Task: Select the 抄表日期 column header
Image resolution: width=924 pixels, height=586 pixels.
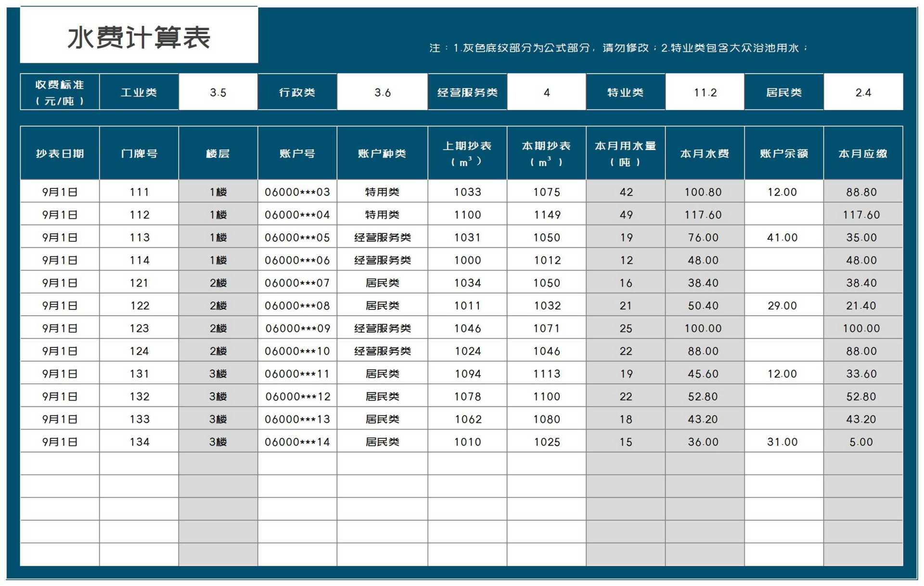Action: (x=59, y=153)
